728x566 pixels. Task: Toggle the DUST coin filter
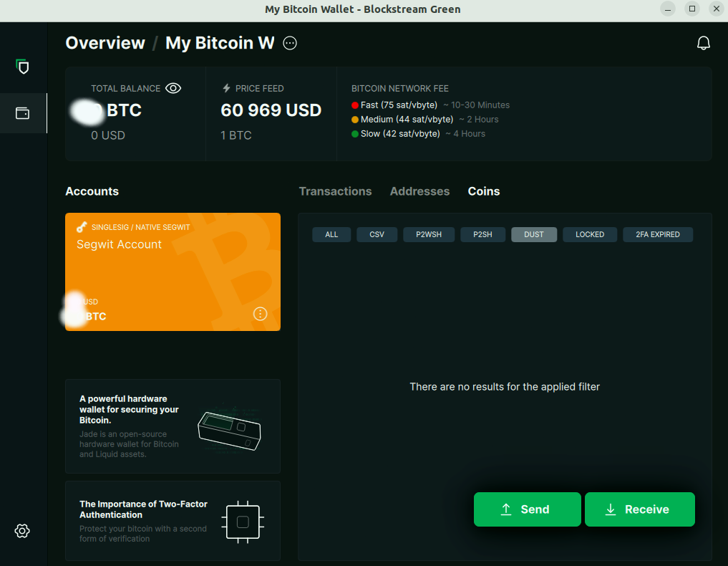pos(534,235)
